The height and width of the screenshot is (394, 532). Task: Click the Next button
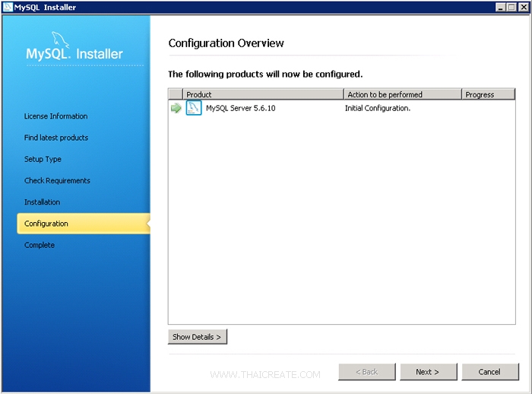pos(429,372)
